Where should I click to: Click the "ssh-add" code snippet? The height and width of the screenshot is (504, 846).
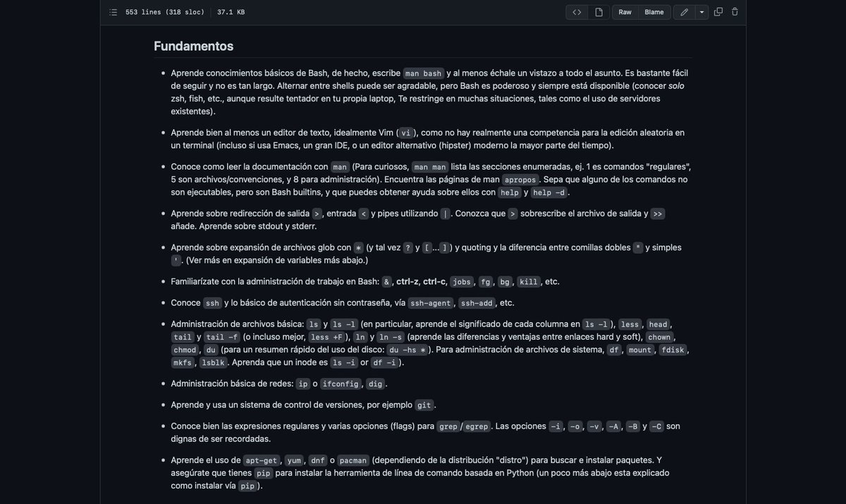tap(477, 303)
